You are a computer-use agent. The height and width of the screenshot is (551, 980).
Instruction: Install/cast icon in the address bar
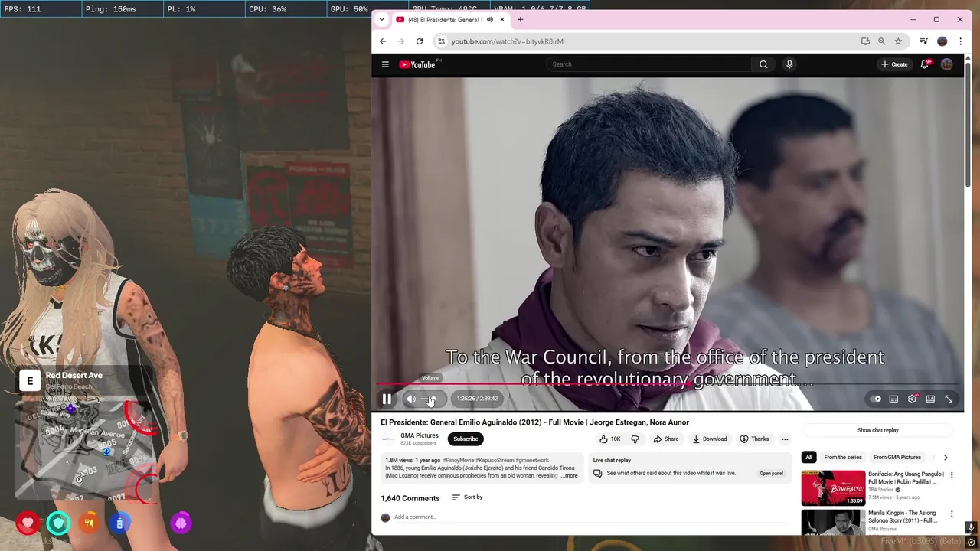click(x=865, y=41)
